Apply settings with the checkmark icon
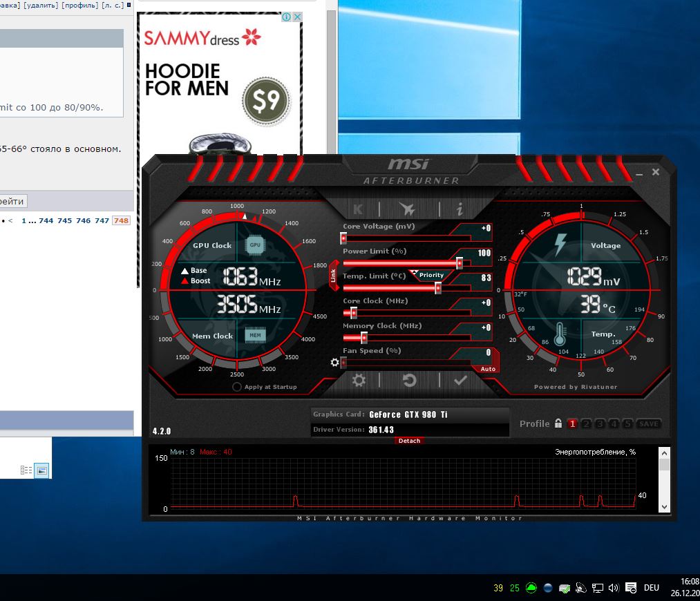 pyautogui.click(x=460, y=380)
